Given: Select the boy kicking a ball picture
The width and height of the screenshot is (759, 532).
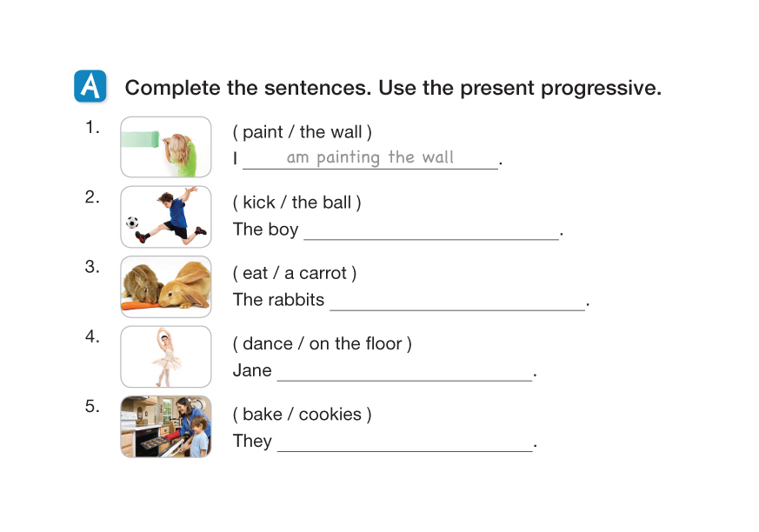Looking at the screenshot, I should point(165,216).
